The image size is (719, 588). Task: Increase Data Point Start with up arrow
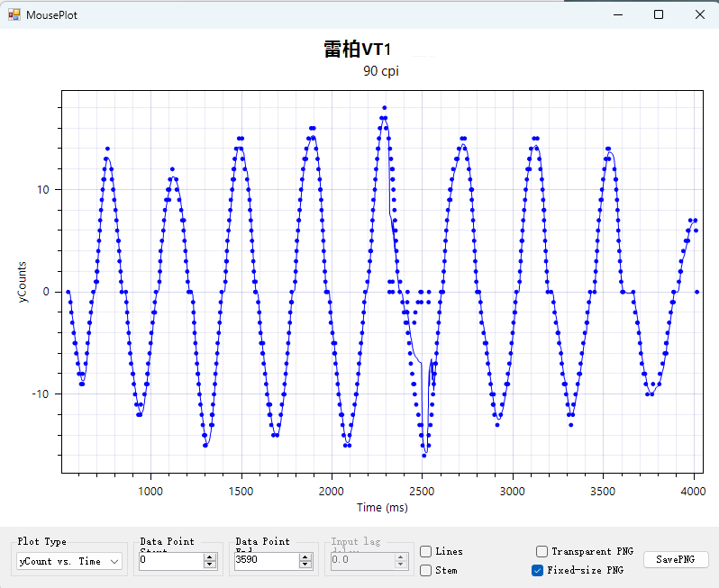tap(210, 557)
